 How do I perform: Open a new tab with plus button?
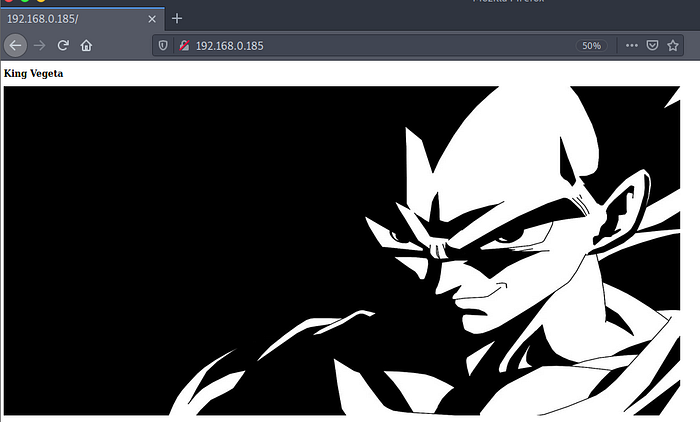[177, 19]
